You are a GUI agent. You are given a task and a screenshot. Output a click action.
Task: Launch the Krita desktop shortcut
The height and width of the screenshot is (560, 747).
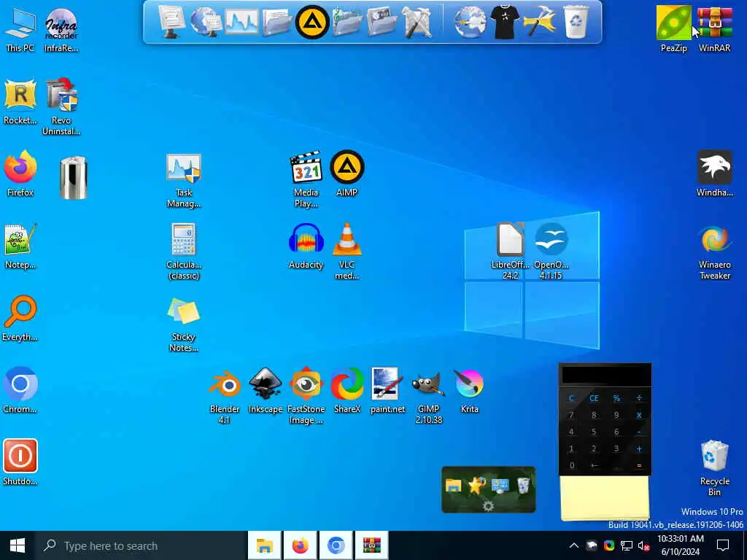click(469, 391)
